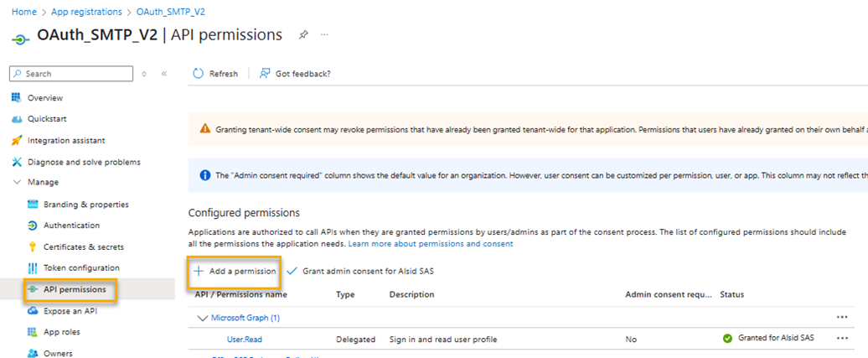Screen dimensions: 868x358
Task: Click the Expose an API cloud icon
Action: pos(33,311)
